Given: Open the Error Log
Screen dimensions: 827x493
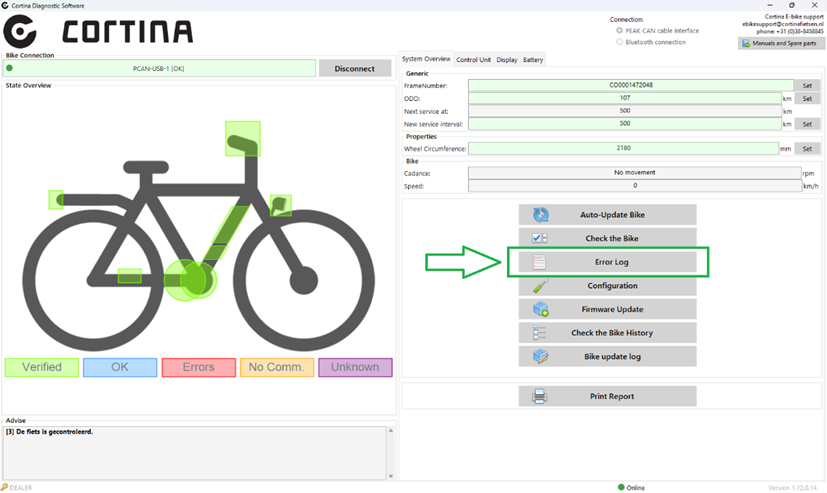Looking at the screenshot, I should [x=608, y=262].
